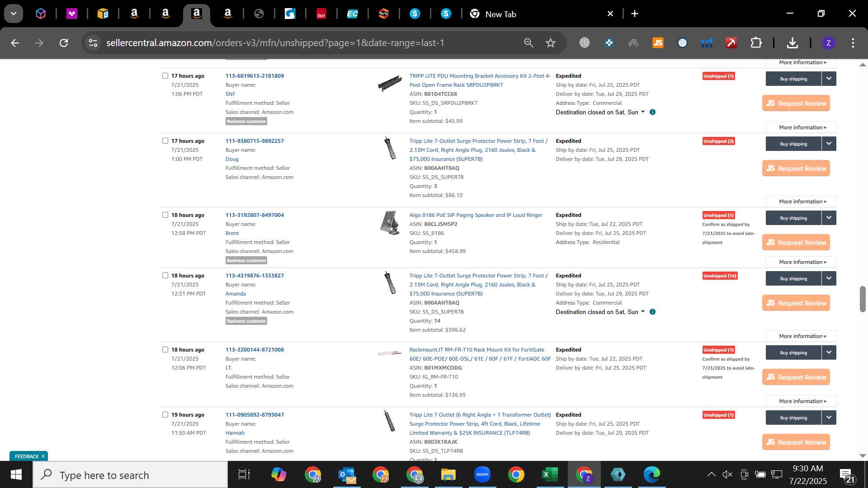
Task: Open Buy shipping dropdown arrow for Amanda order
Action: [x=829, y=278]
